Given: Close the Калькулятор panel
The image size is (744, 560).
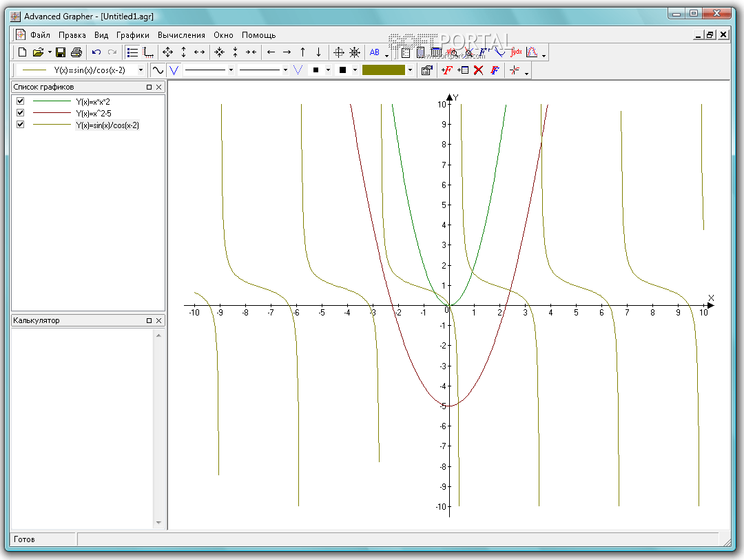Looking at the screenshot, I should coord(159,320).
